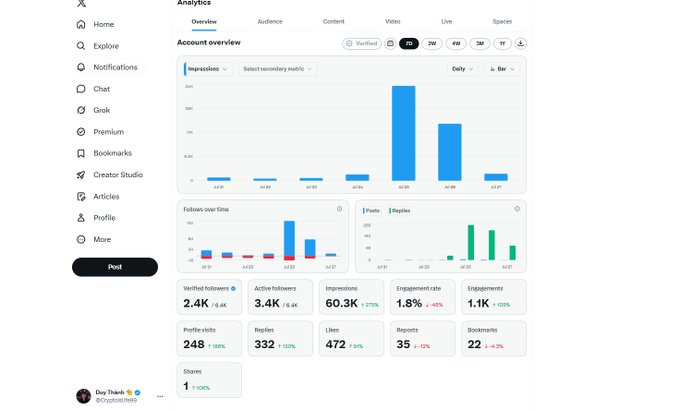Select the Reposts 35 metric card

[422, 338]
